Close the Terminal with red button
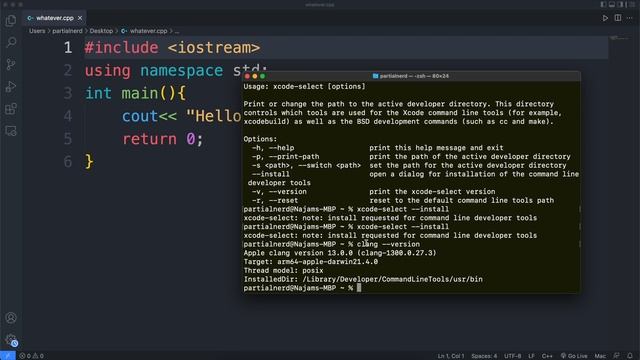This screenshot has height=360, width=640. [x=247, y=76]
